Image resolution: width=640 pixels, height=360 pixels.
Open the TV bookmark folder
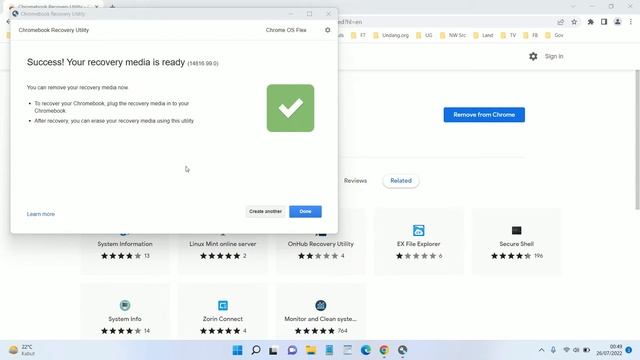coord(509,36)
